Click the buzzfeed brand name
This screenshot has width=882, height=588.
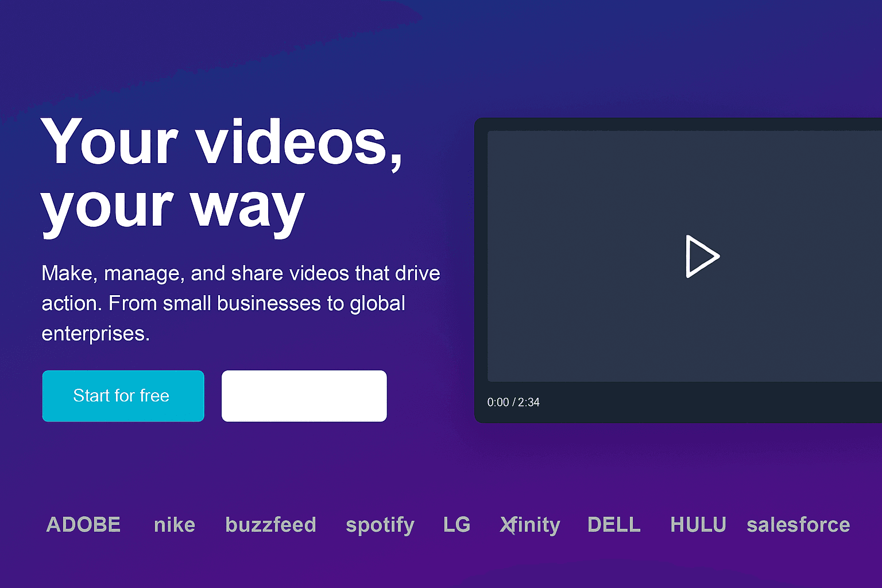pos(271,525)
